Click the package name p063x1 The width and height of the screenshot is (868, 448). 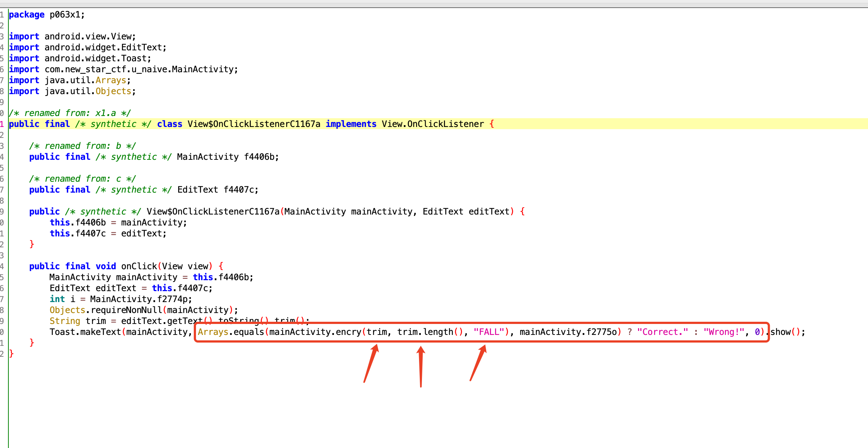coord(65,15)
